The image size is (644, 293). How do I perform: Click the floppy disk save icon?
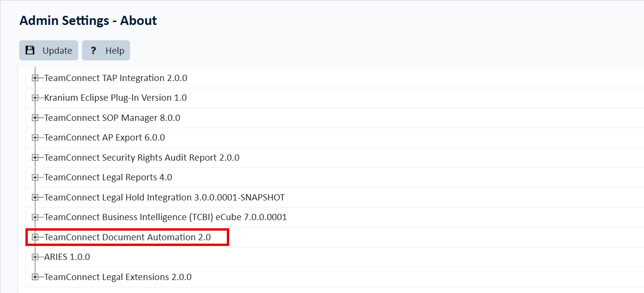(x=30, y=50)
